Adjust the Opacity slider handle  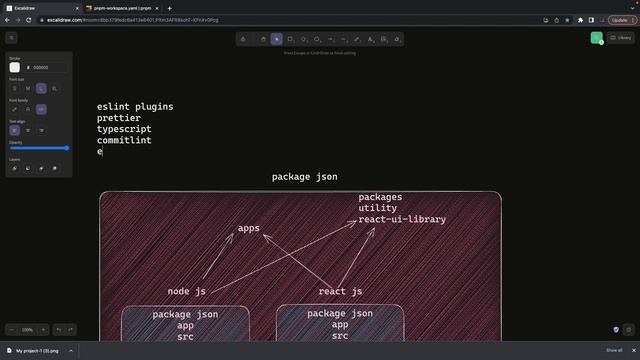click(x=67, y=148)
